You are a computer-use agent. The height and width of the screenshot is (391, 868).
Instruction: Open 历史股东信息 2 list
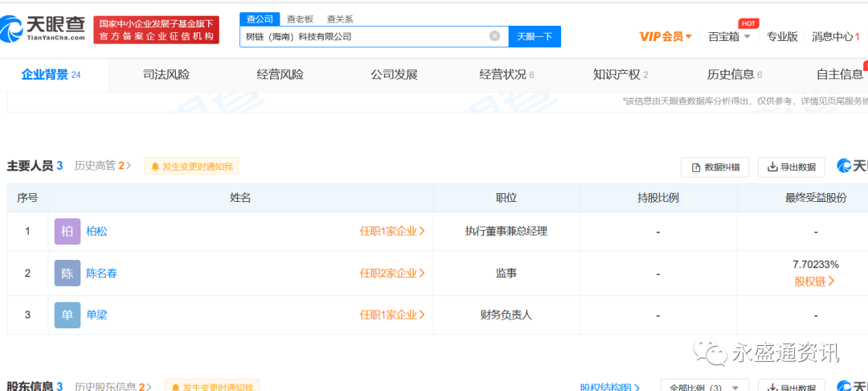tap(113, 387)
